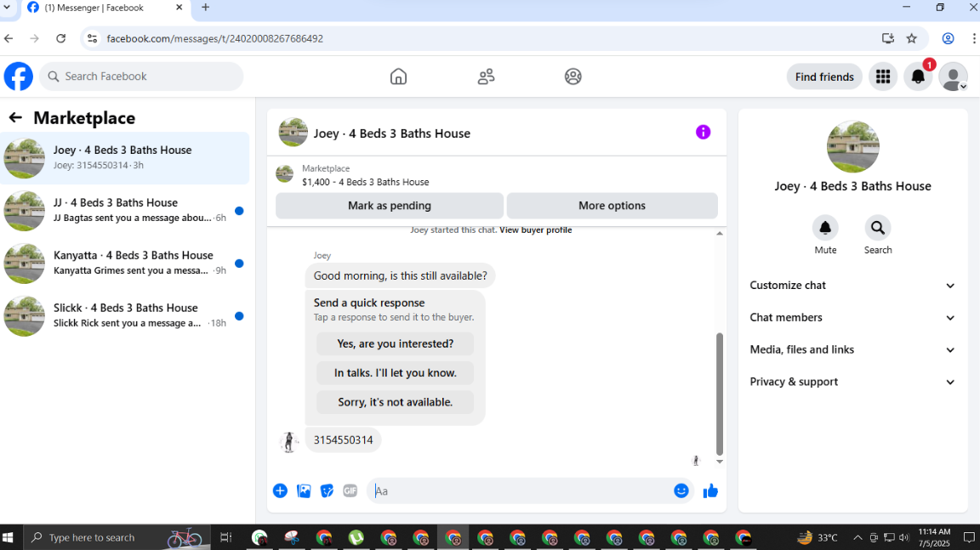The image size is (980, 550).
Task: View site information icon in address bar
Action: (93, 38)
